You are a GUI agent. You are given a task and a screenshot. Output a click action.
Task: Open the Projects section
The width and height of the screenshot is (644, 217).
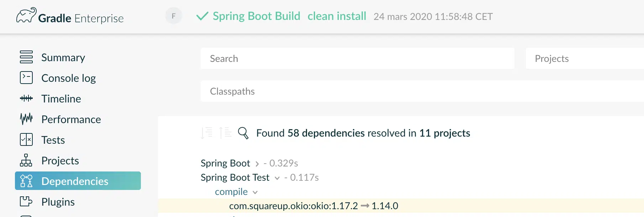(60, 161)
